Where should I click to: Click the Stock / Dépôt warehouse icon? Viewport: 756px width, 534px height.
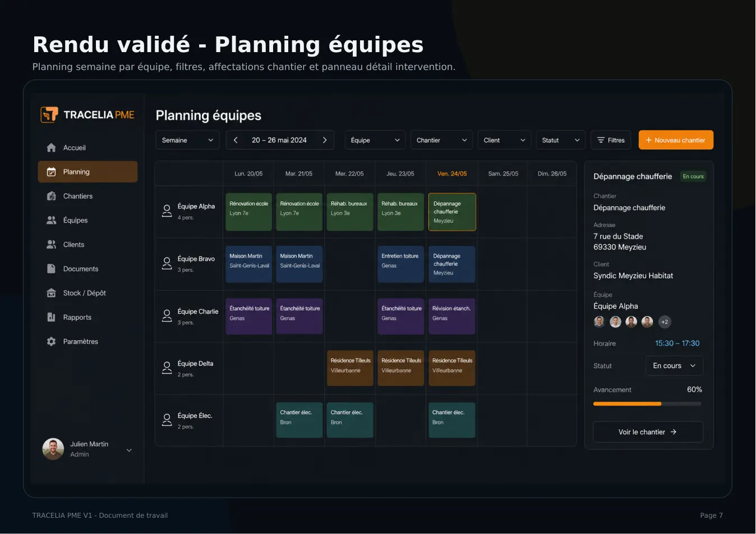51,293
